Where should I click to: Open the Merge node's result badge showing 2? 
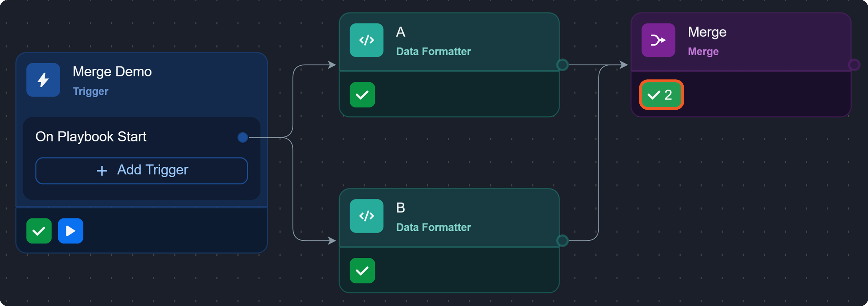pyautogui.click(x=661, y=95)
